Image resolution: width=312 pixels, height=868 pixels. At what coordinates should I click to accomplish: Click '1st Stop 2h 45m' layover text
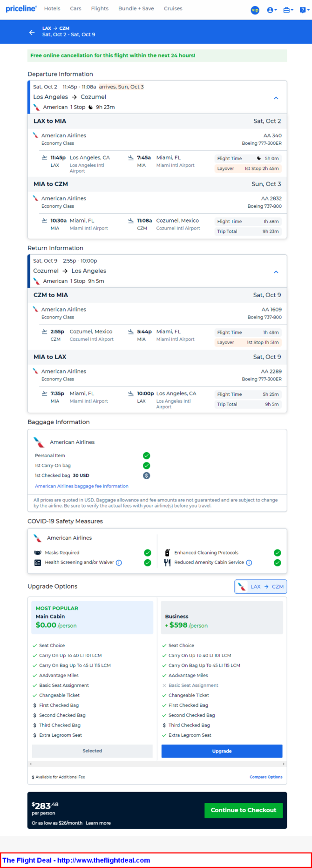(x=262, y=169)
